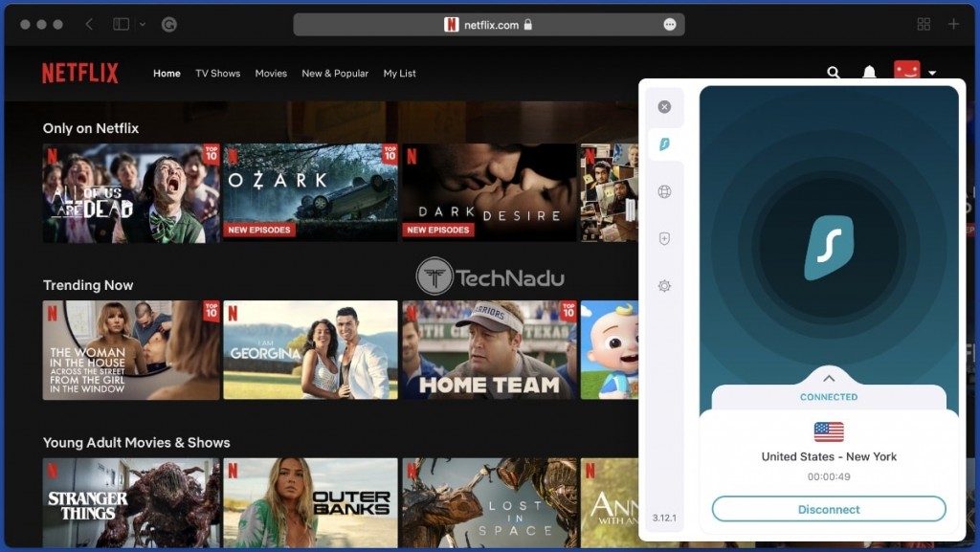Expand the profile account dropdown arrow
The height and width of the screenshot is (552, 980).
pyautogui.click(x=932, y=73)
